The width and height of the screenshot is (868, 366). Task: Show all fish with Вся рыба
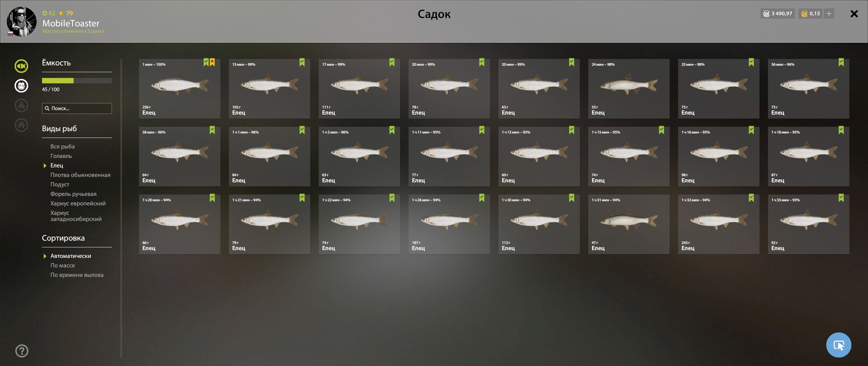pos(62,146)
